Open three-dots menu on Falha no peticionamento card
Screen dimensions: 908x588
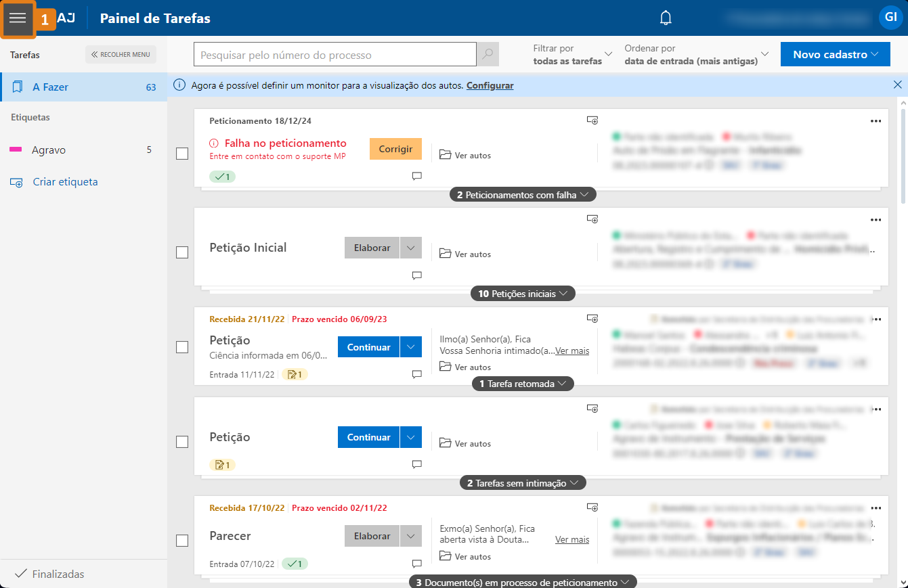pos(875,121)
